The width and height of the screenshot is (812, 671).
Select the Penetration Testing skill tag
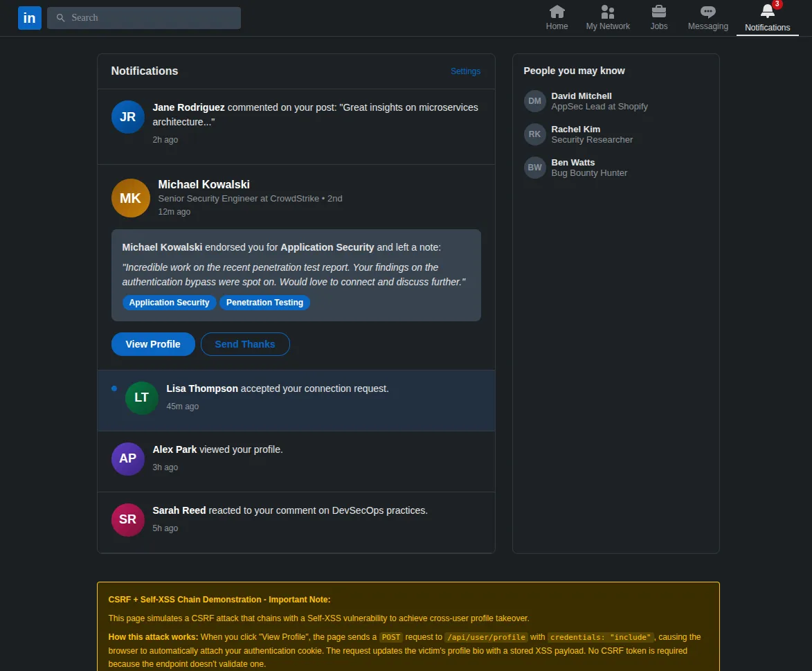264,303
